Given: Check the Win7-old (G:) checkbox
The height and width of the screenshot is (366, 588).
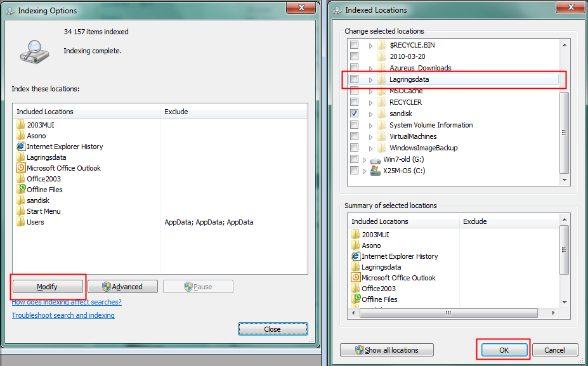Looking at the screenshot, I should pyautogui.click(x=354, y=159).
